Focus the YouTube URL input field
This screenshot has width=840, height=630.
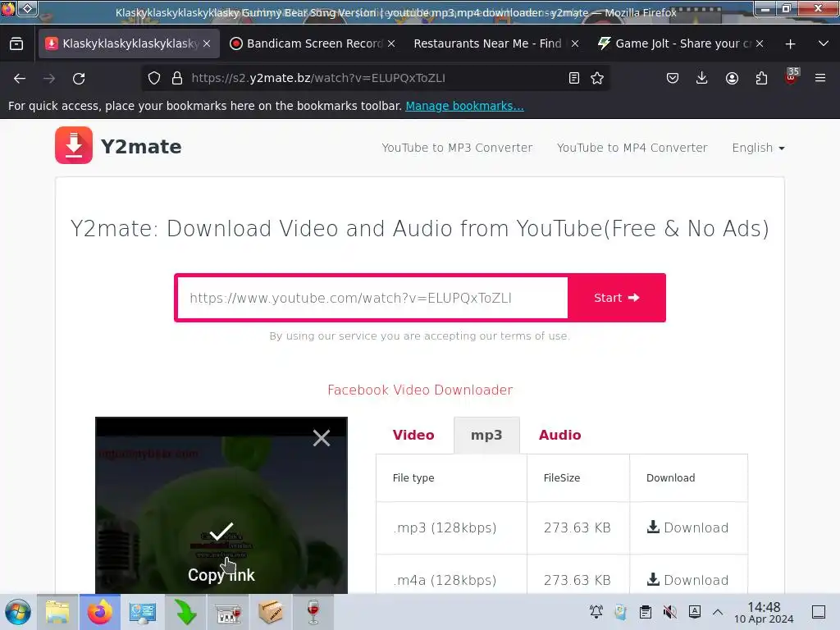372,298
